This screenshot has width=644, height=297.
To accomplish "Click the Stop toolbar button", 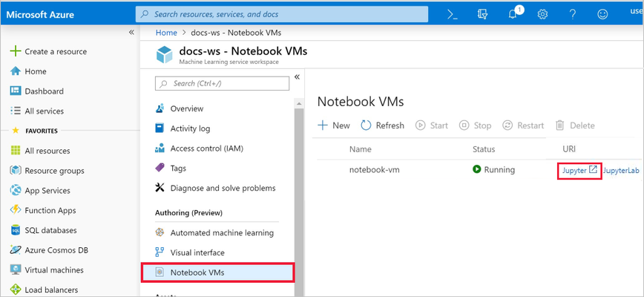I will pyautogui.click(x=475, y=125).
